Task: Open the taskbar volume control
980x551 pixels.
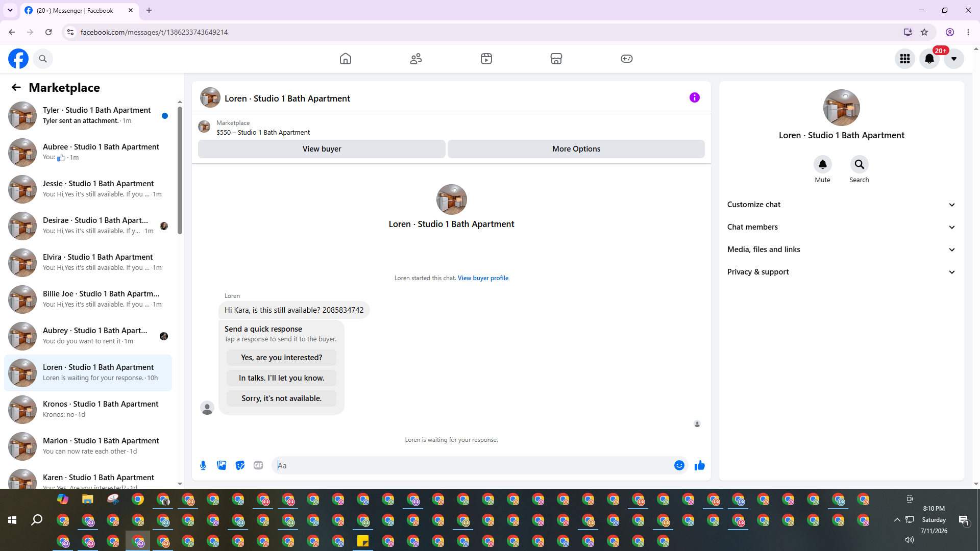Action: (910, 540)
